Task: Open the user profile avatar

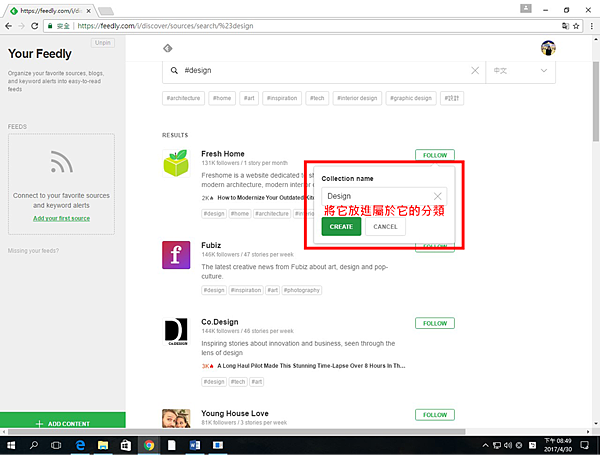Action: coord(548,48)
